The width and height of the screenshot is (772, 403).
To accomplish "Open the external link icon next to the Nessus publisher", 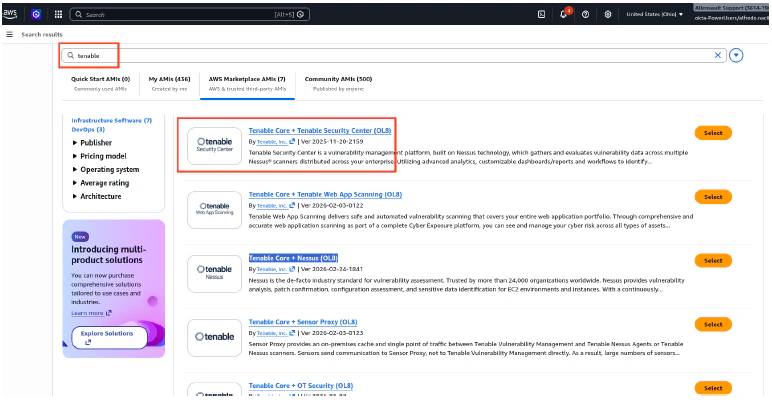I will pyautogui.click(x=292, y=269).
